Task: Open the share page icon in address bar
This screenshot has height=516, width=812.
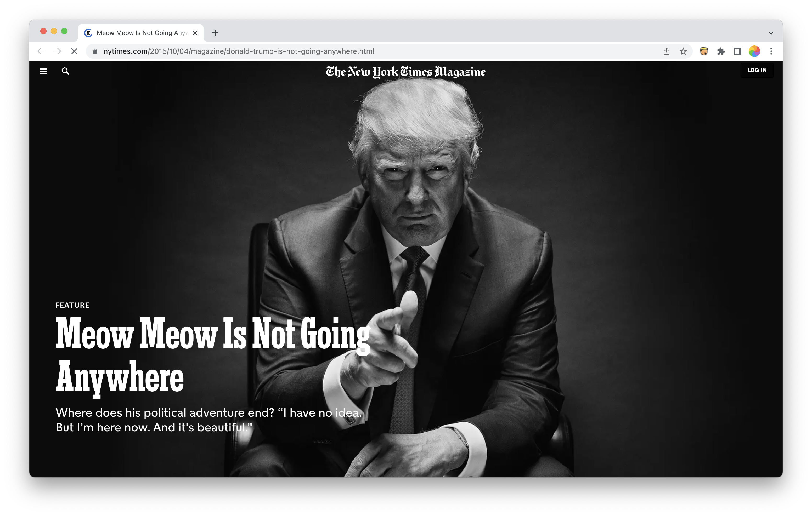Action: tap(666, 51)
